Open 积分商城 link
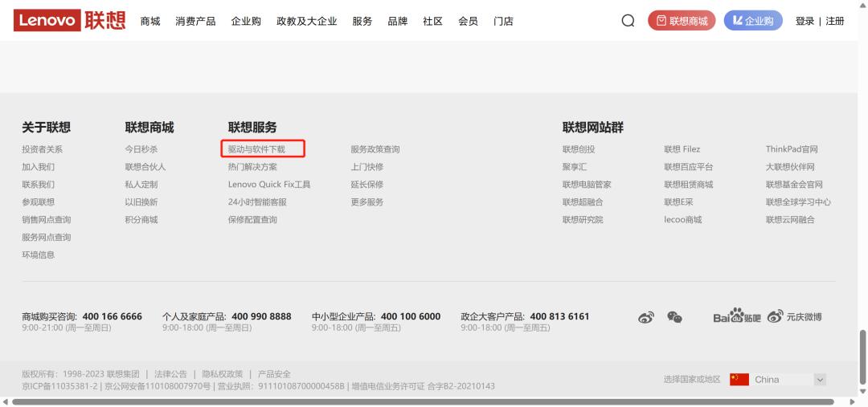The height and width of the screenshot is (407, 868). click(141, 220)
